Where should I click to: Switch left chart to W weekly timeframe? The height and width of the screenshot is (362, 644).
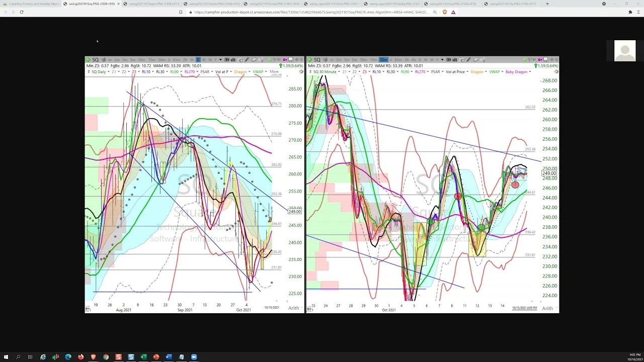[x=204, y=59]
